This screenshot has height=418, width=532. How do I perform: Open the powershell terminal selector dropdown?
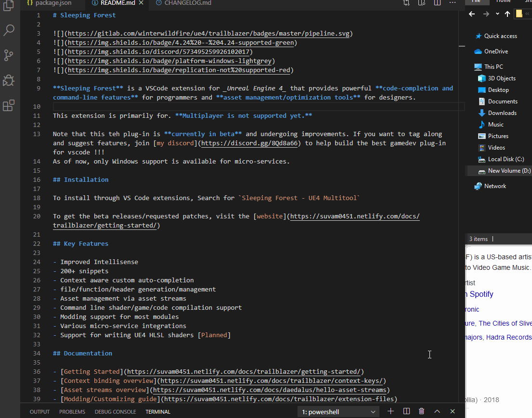pyautogui.click(x=338, y=412)
